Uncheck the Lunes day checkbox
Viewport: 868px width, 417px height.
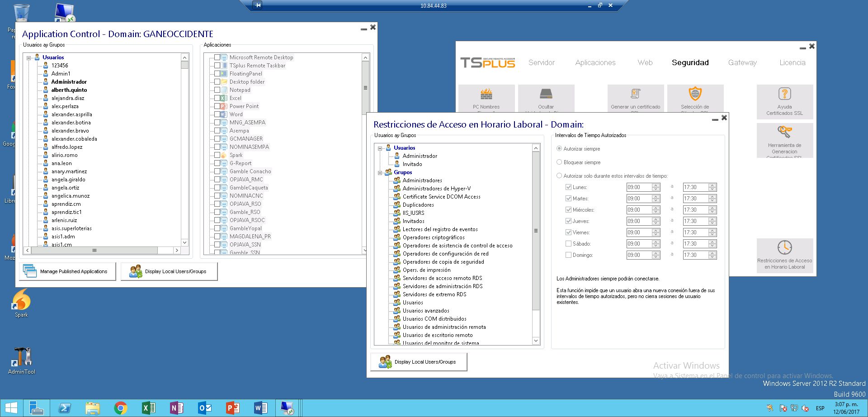pyautogui.click(x=568, y=187)
